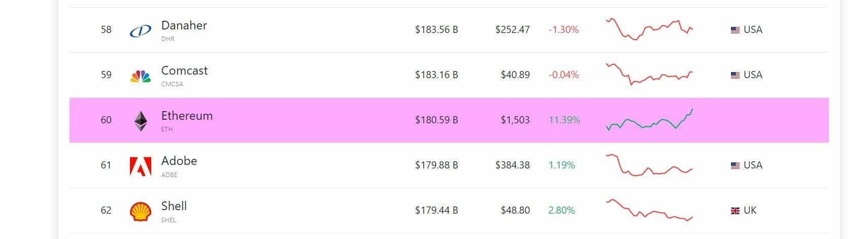The image size is (868, 239).
Task: Open the Comcast company link
Action: coord(184,71)
